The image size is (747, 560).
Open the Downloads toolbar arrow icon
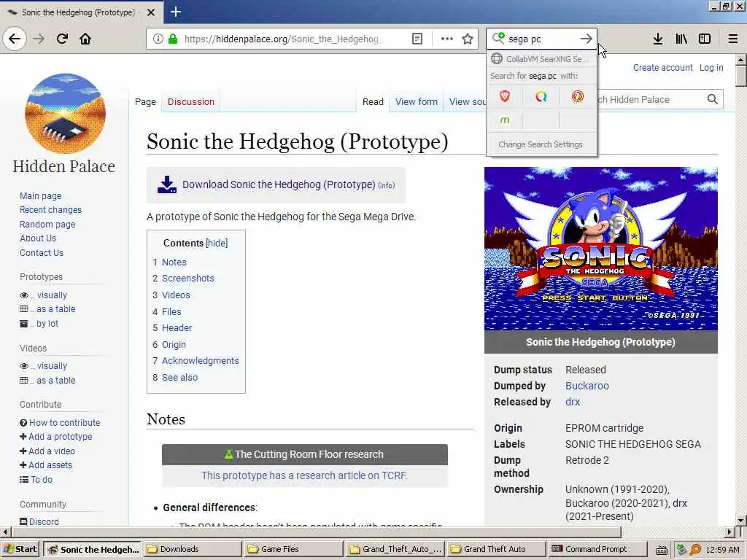658,39
